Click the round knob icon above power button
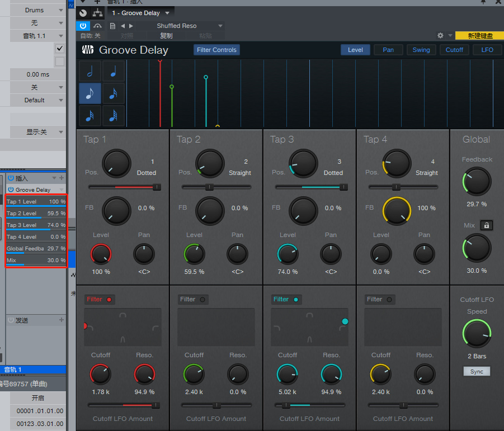 (83, 13)
